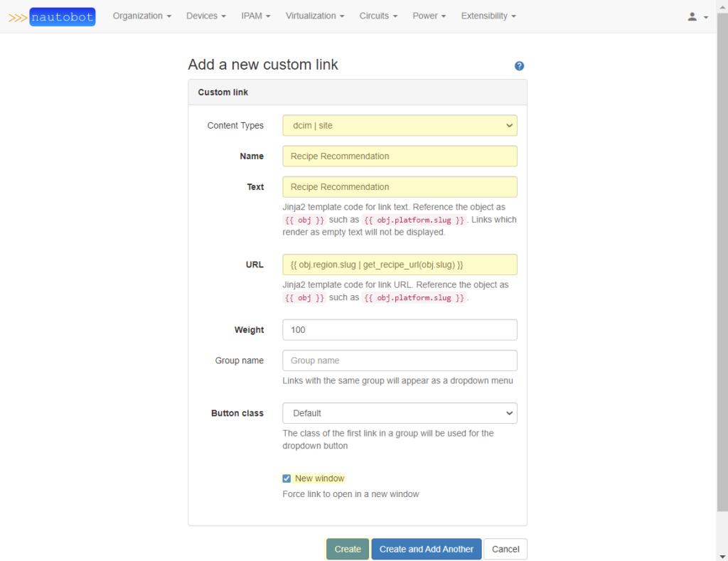Open the Extensibility menu
728x561 pixels.
pyautogui.click(x=488, y=16)
